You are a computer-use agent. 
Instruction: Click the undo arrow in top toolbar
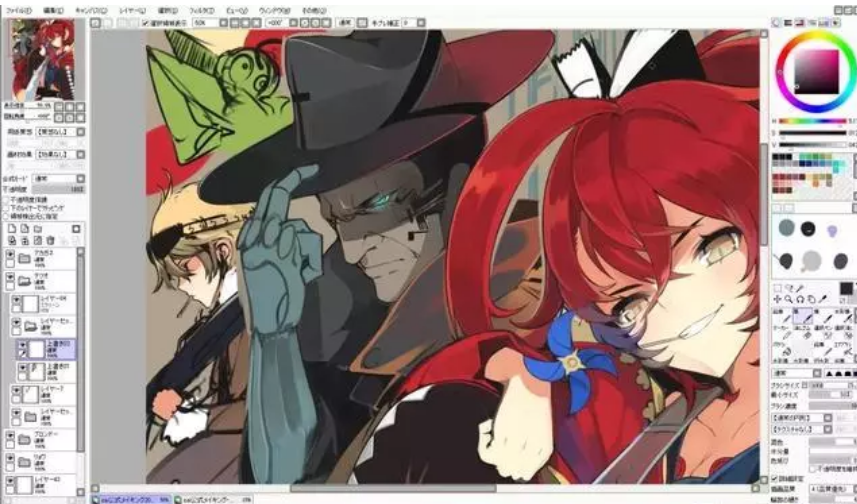[x=96, y=23]
